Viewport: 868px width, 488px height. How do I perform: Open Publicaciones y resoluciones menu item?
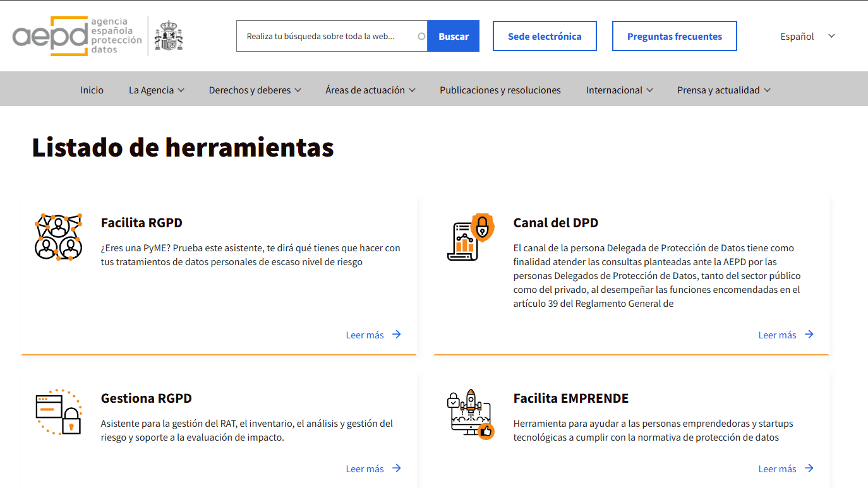click(500, 90)
